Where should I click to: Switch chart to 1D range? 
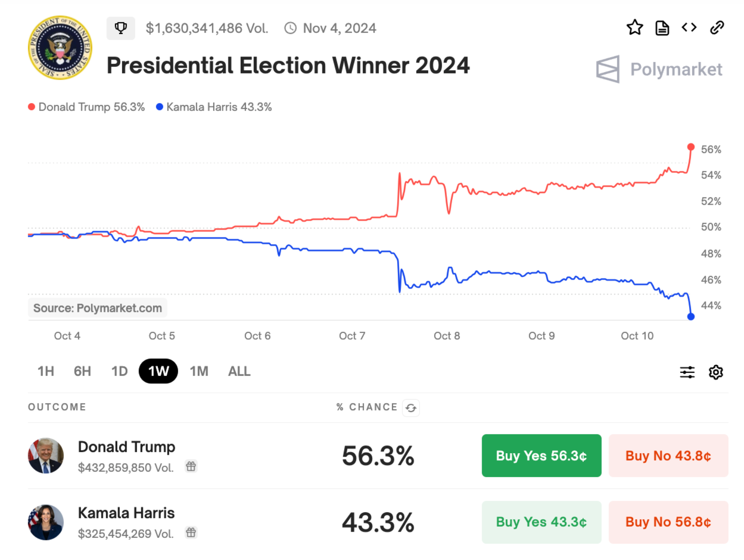(x=119, y=371)
